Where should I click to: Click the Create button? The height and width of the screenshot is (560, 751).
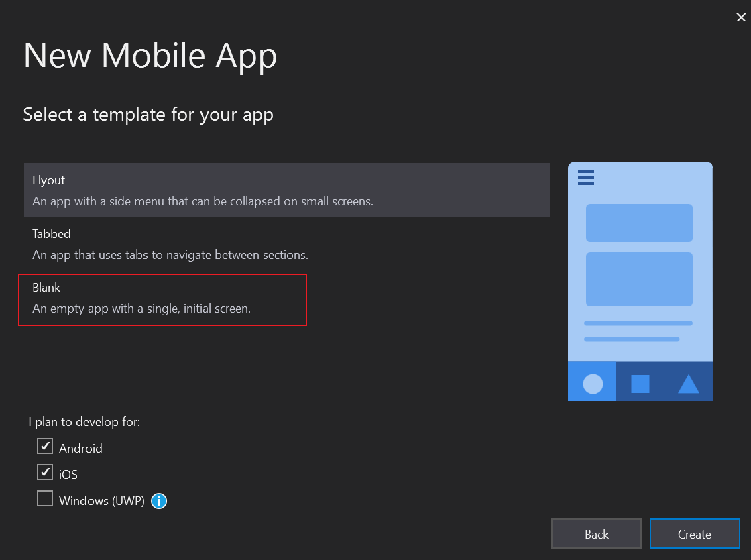(x=695, y=534)
